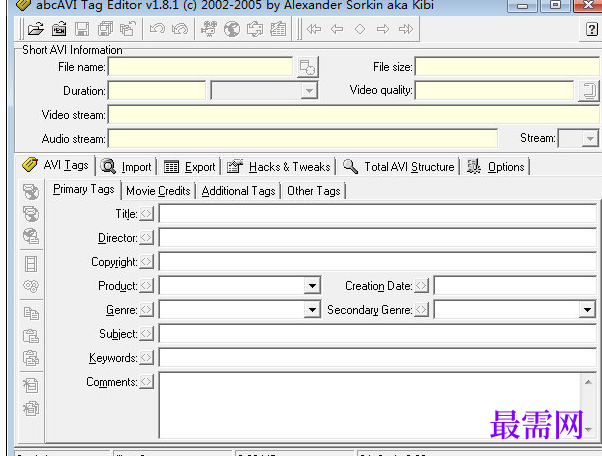The height and width of the screenshot is (456, 602).
Task: Click the open video file toolbar icon
Action: click(59, 29)
